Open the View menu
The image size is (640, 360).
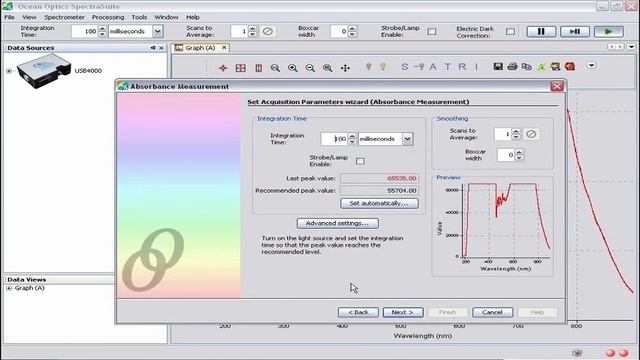coord(29,17)
